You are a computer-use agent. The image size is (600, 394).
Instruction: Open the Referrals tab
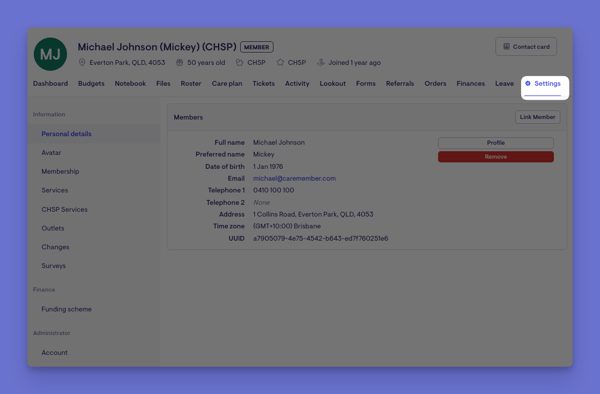(400, 83)
